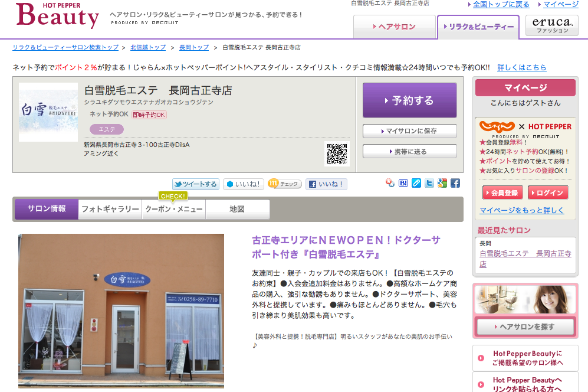Open the eruca ファッション tab

pyautogui.click(x=552, y=25)
